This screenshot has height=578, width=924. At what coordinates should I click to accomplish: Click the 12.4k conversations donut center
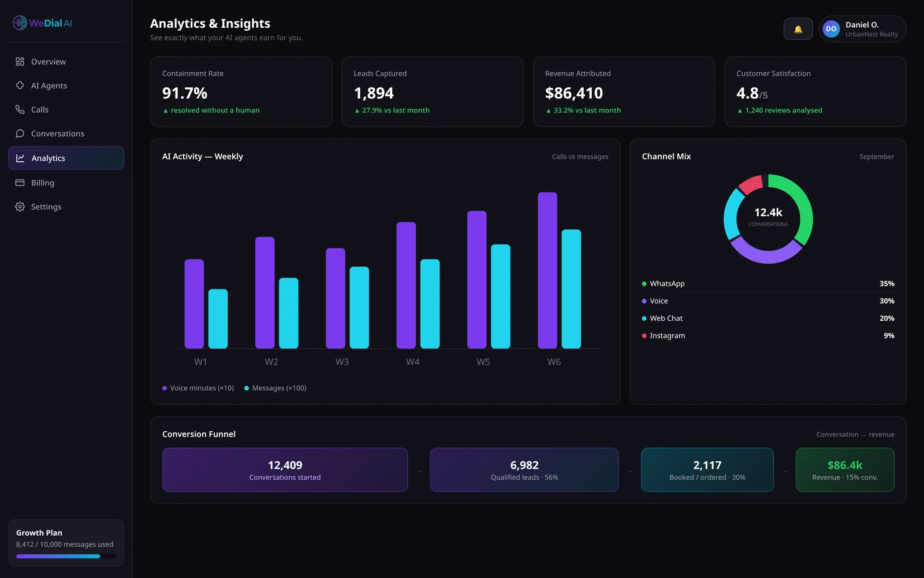(768, 217)
